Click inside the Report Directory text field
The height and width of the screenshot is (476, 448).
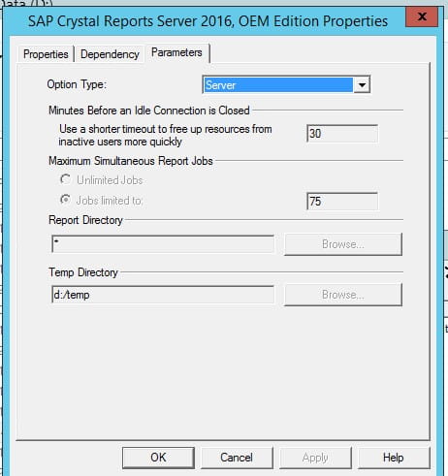pos(163,244)
